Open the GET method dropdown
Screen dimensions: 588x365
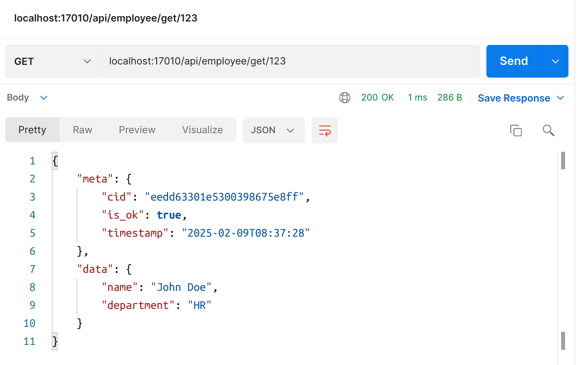tap(53, 61)
